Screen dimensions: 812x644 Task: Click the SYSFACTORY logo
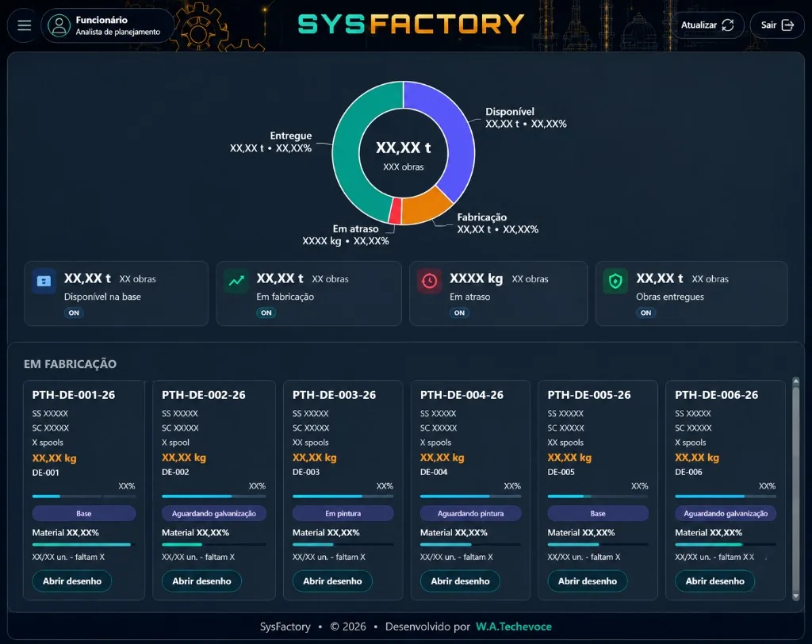tap(412, 24)
